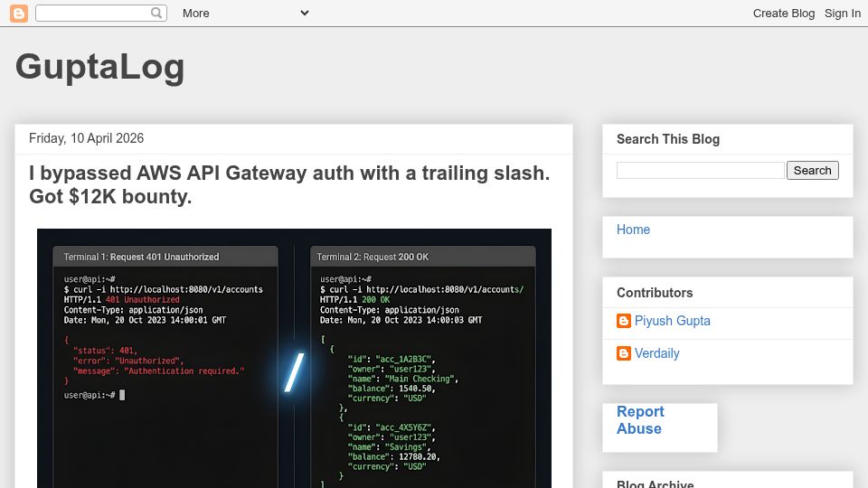
Task: Click the Blogger icon beside Piyush Gupta
Action: pos(624,321)
